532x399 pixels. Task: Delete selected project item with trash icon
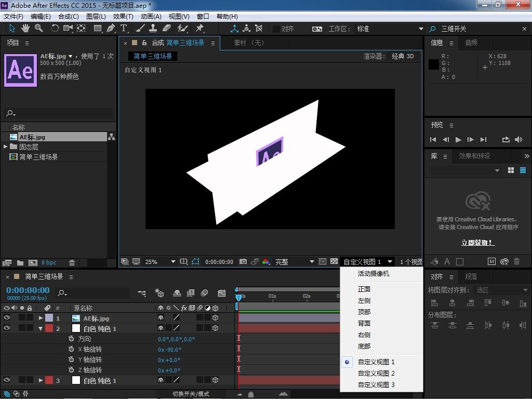[x=72, y=262]
